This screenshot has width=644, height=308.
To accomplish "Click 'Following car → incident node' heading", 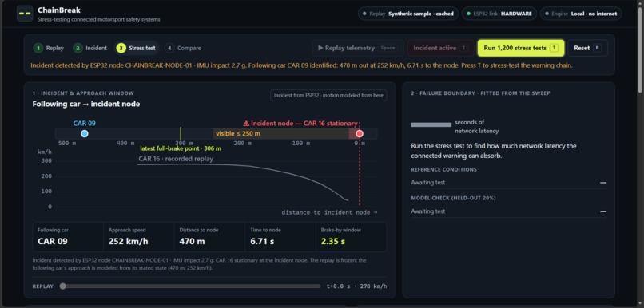I will [x=85, y=105].
